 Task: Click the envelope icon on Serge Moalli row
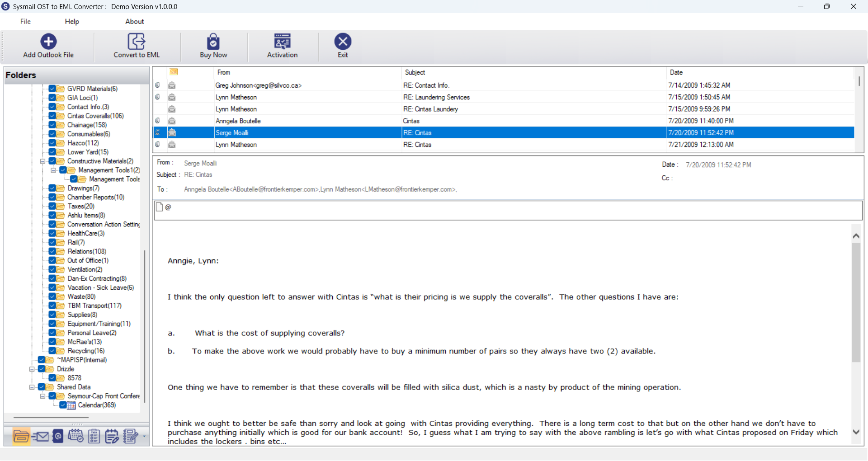[172, 132]
